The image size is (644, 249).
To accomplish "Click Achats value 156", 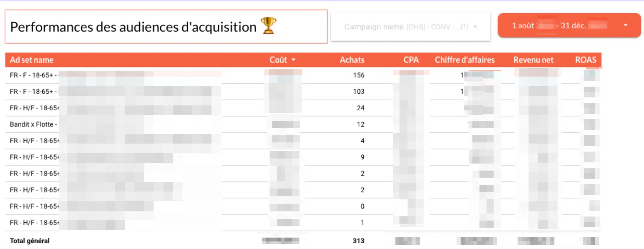I will click(x=359, y=75).
